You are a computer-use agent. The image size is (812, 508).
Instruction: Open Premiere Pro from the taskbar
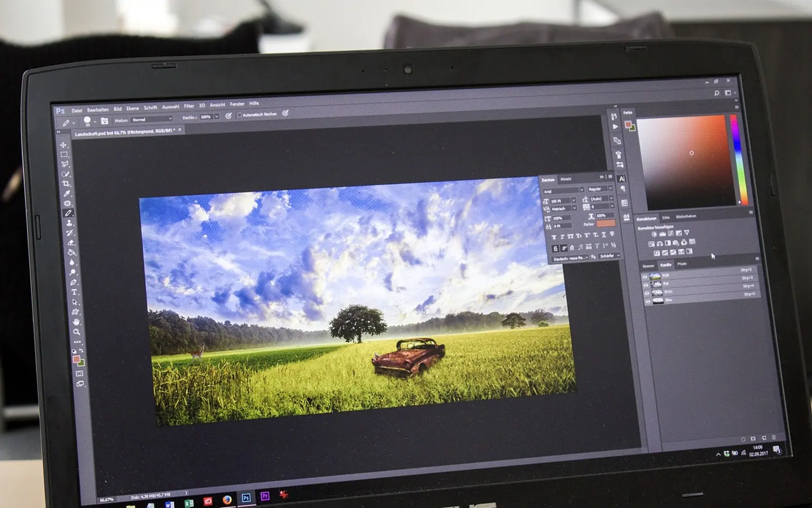tap(265, 496)
